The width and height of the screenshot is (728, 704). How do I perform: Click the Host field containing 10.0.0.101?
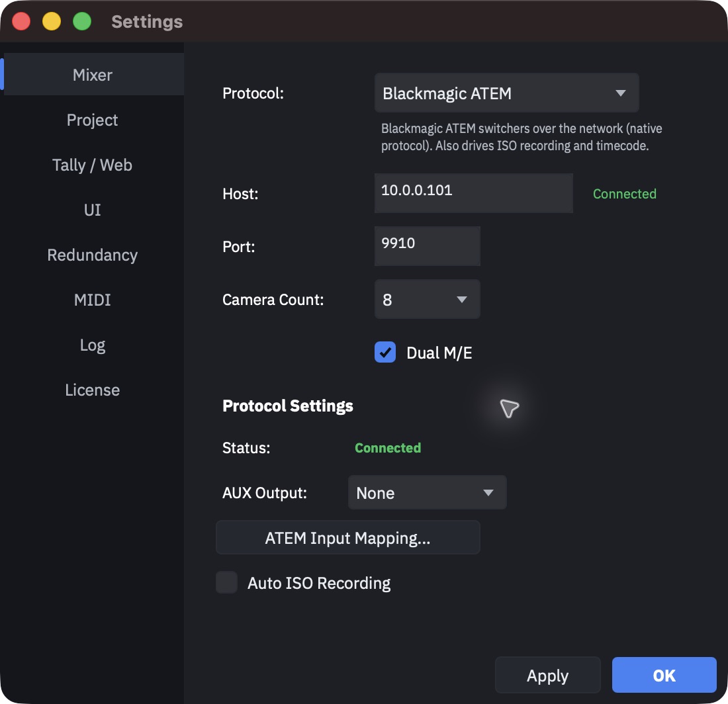474,193
